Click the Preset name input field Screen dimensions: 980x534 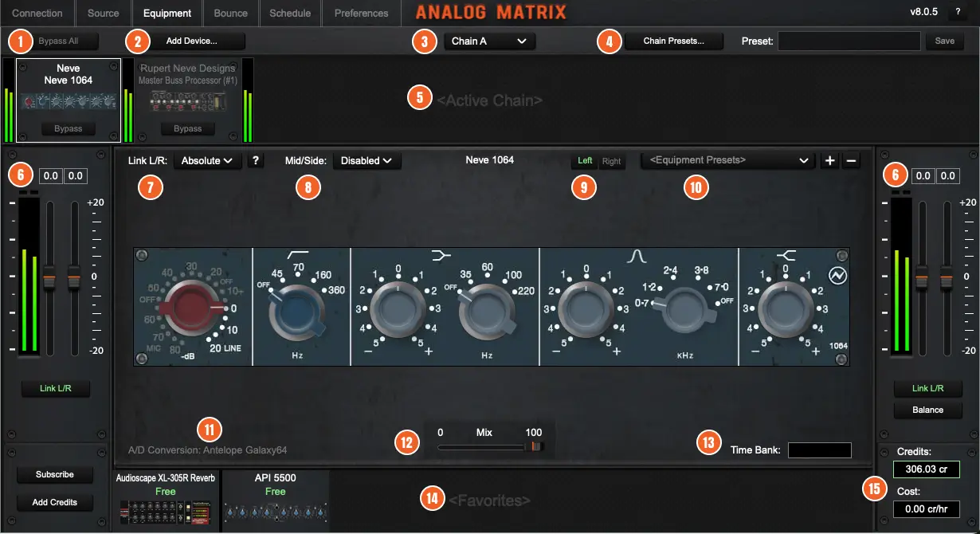pos(849,41)
